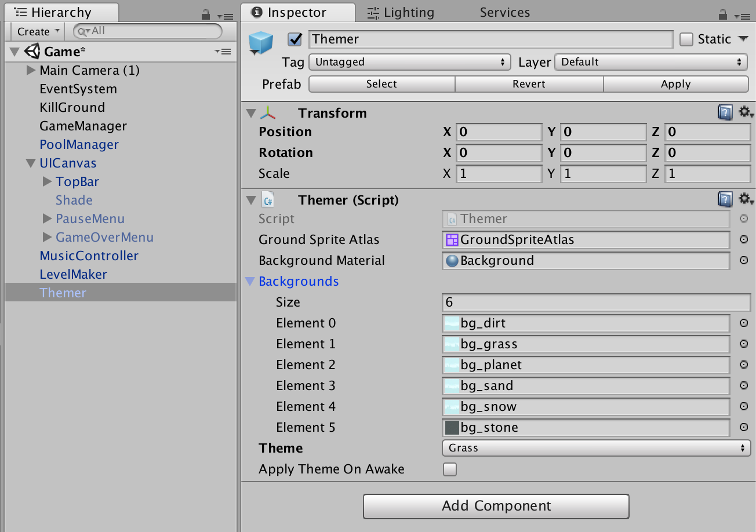Click the Themer name input field
This screenshot has height=532, width=756.
click(x=490, y=39)
